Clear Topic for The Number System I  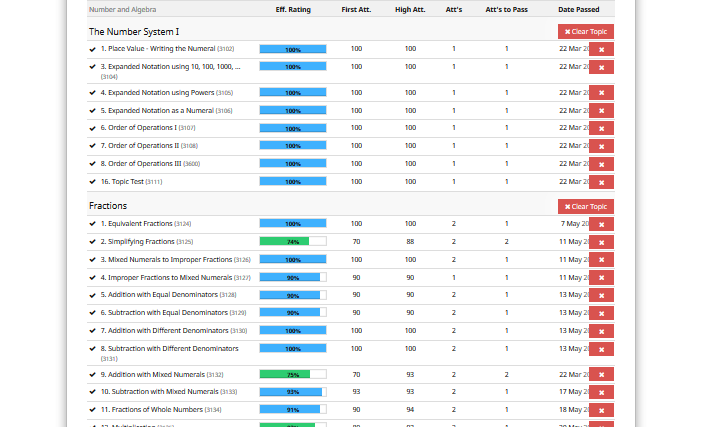pos(585,31)
